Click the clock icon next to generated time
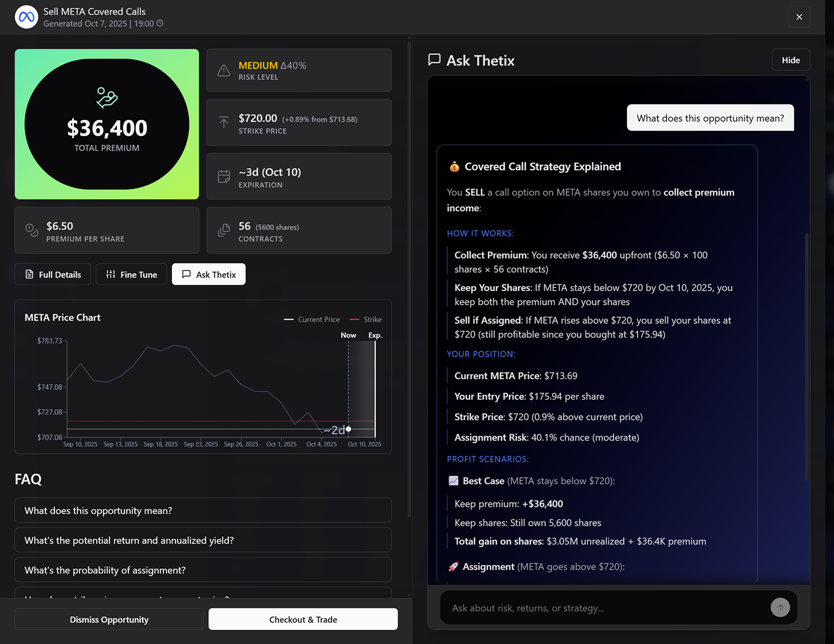 160,23
